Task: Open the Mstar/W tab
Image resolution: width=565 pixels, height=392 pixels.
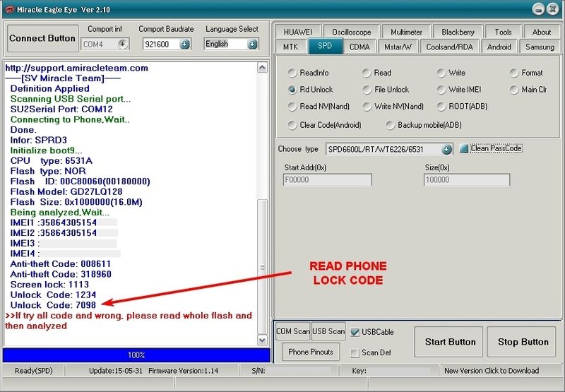Action: pyautogui.click(x=398, y=47)
